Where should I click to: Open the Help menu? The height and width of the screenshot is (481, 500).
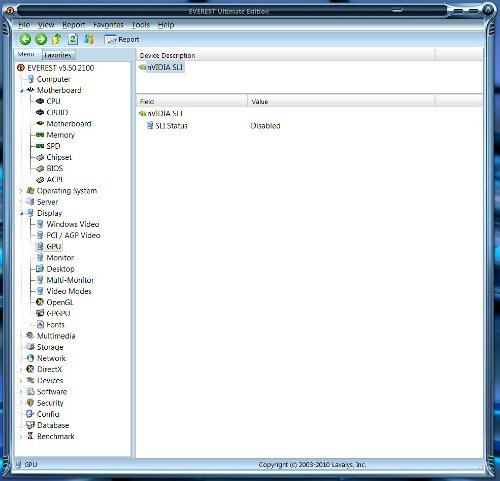pos(166,25)
